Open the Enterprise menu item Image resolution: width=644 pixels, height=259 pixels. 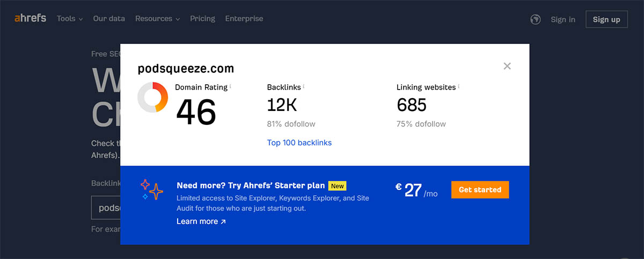tap(244, 18)
